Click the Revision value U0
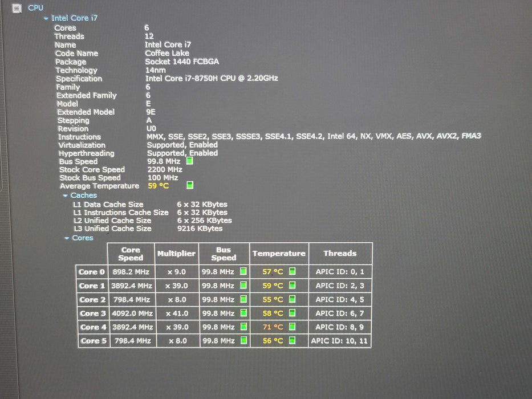532x399 pixels. (151, 129)
